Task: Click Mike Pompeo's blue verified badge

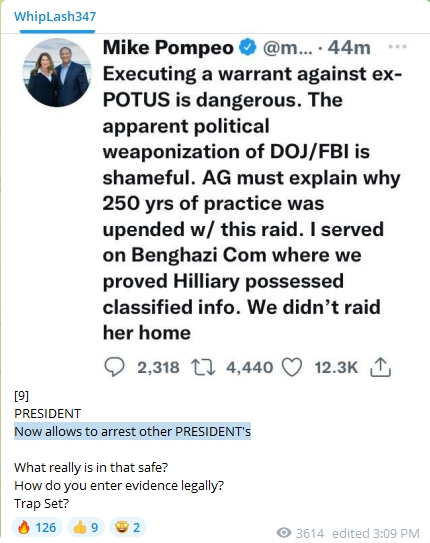Action: pyautogui.click(x=248, y=47)
